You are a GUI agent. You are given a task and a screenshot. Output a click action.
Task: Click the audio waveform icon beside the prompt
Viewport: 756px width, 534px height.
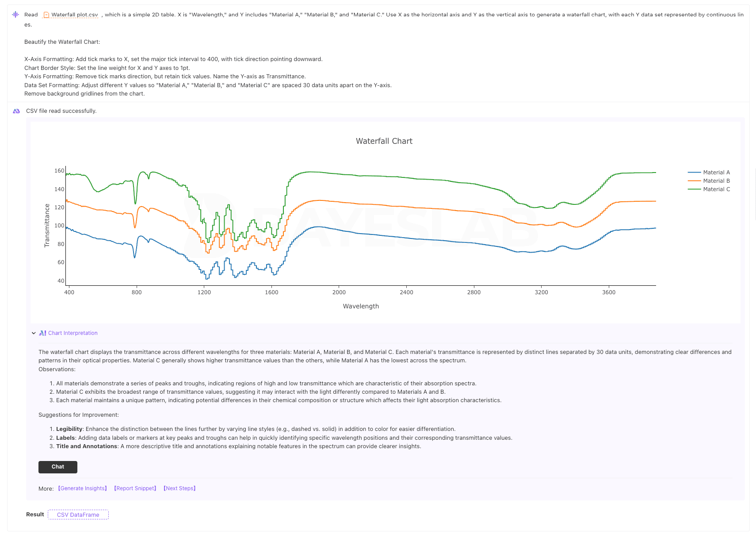click(15, 15)
